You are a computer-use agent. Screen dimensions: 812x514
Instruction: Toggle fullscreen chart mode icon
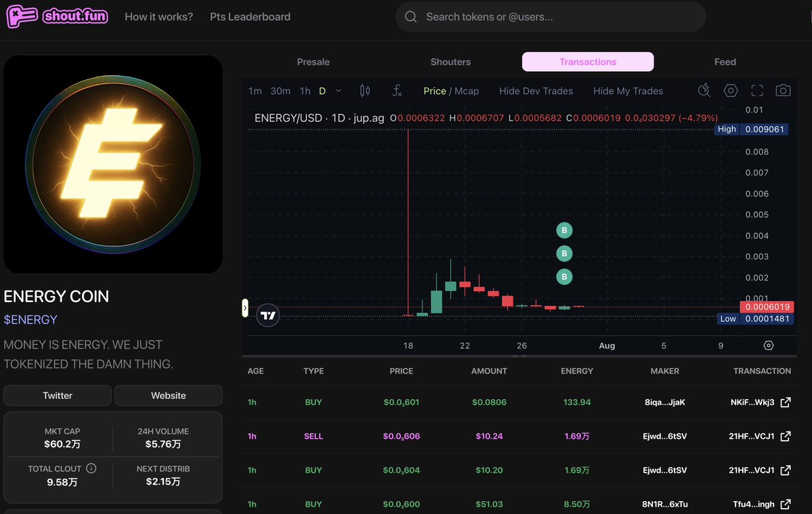(x=756, y=91)
